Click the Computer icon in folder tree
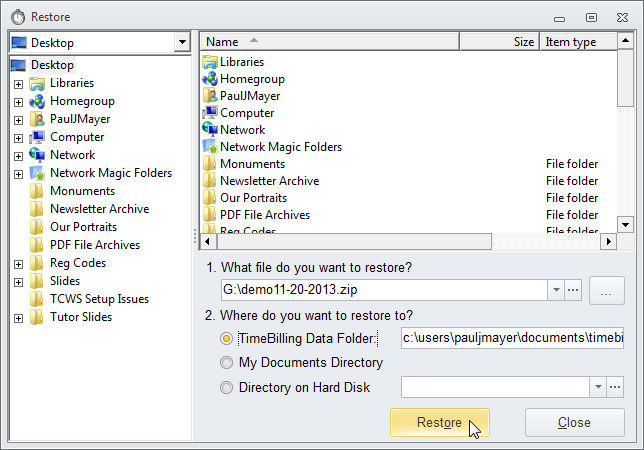This screenshot has height=450, width=644. 38,137
